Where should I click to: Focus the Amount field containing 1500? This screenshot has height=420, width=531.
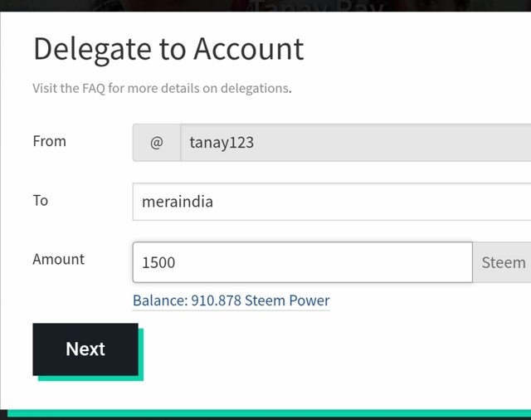pyautogui.click(x=302, y=262)
